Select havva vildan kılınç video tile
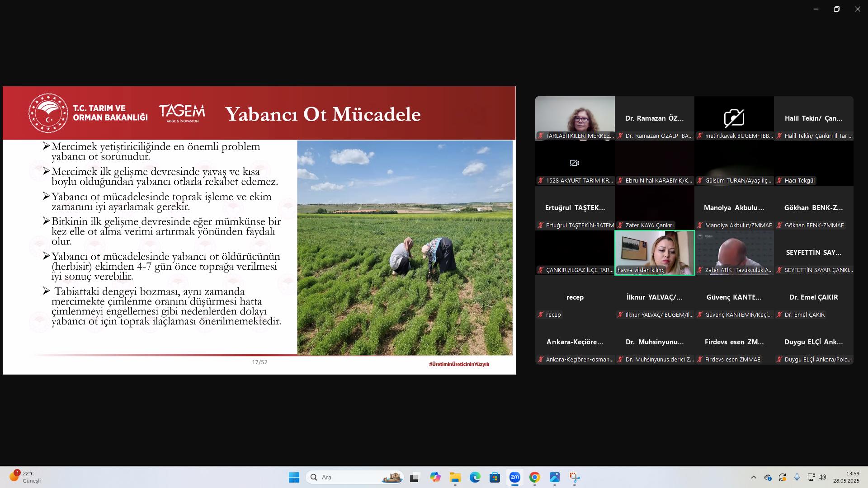This screenshot has height=488, width=868. 654,252
